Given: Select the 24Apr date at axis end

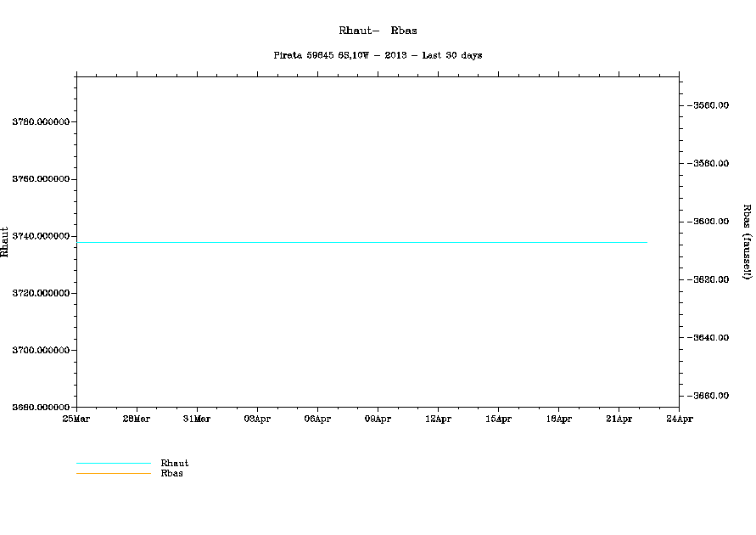Looking at the screenshot, I should pos(678,419).
